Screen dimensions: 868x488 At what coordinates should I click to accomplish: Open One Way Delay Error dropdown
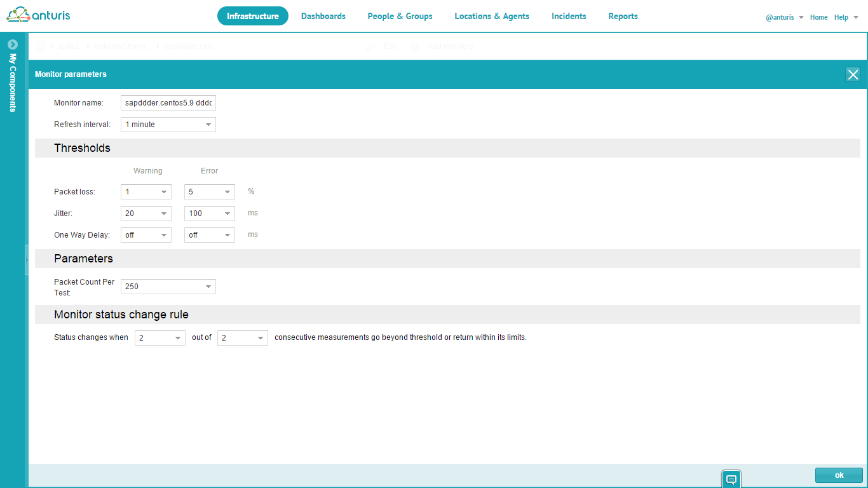click(210, 235)
